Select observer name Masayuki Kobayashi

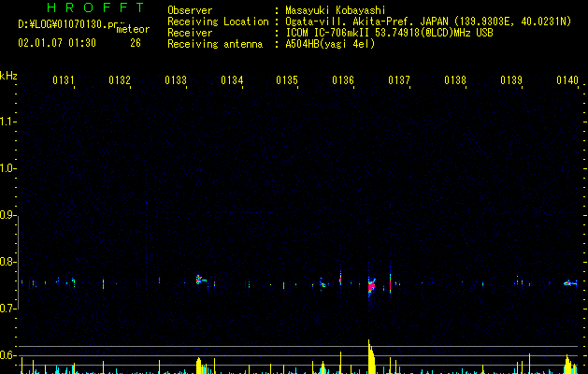tap(336, 10)
